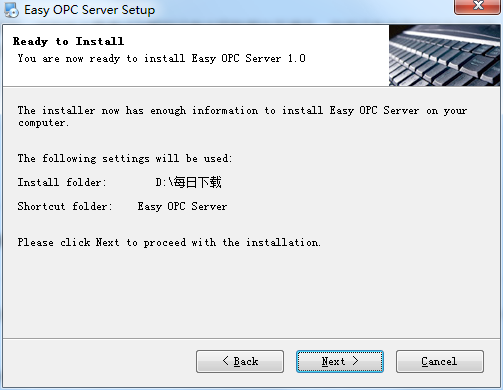Click the "installer now has enough information" paragraph
This screenshot has width=503, height=390.
tap(242, 116)
